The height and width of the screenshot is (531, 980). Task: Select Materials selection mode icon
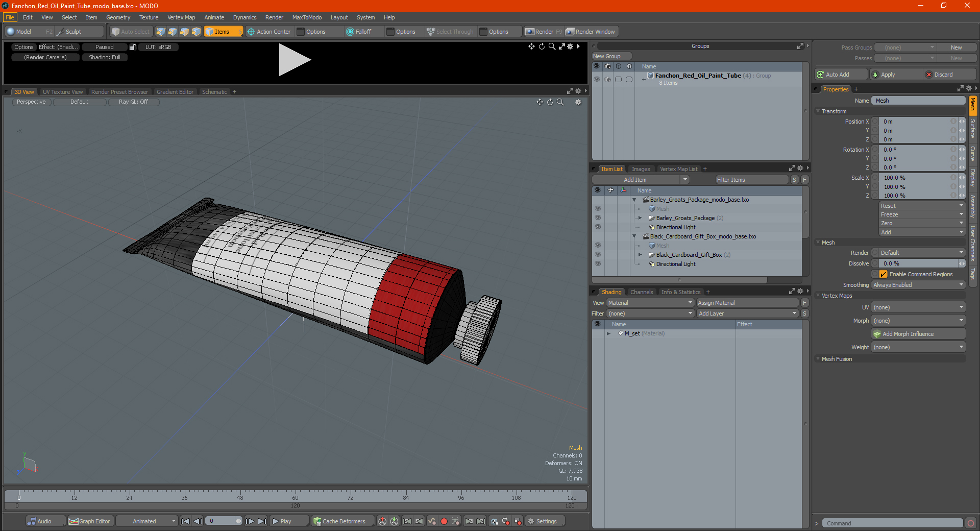point(196,32)
